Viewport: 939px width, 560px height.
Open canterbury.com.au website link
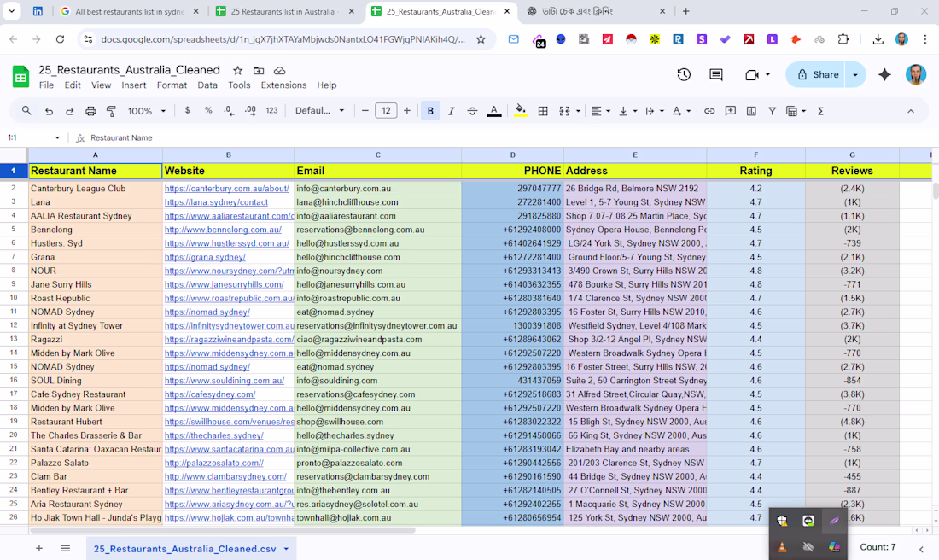point(226,188)
